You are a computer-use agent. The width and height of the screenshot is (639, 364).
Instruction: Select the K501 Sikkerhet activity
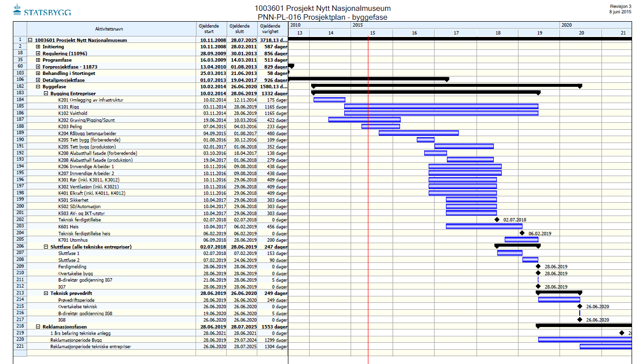[x=150, y=200]
